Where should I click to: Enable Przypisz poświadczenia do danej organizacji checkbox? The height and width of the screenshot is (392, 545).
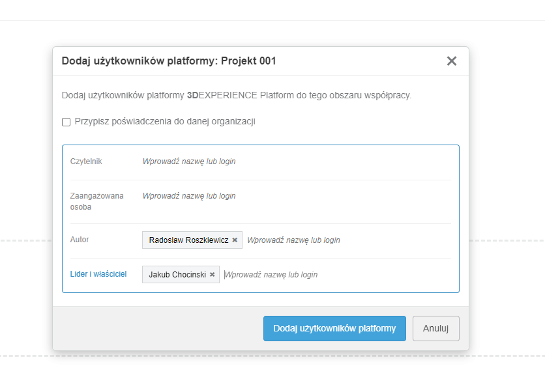(x=66, y=122)
